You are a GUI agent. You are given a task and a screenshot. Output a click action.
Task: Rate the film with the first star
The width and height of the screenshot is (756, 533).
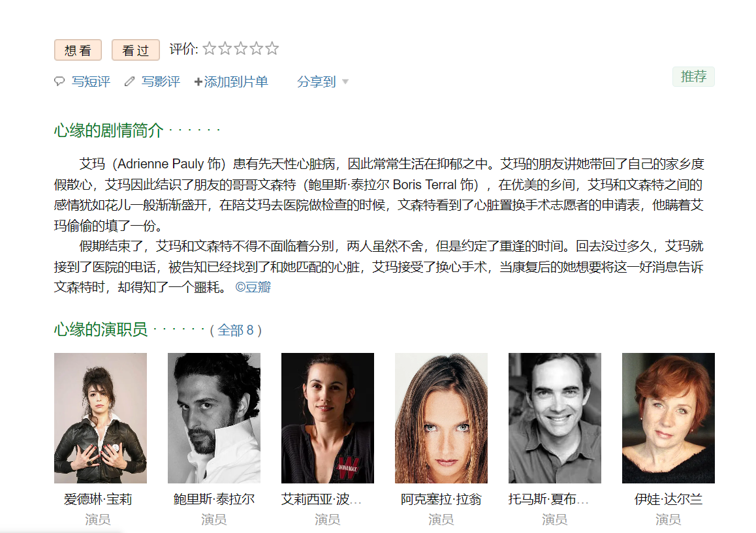click(210, 49)
